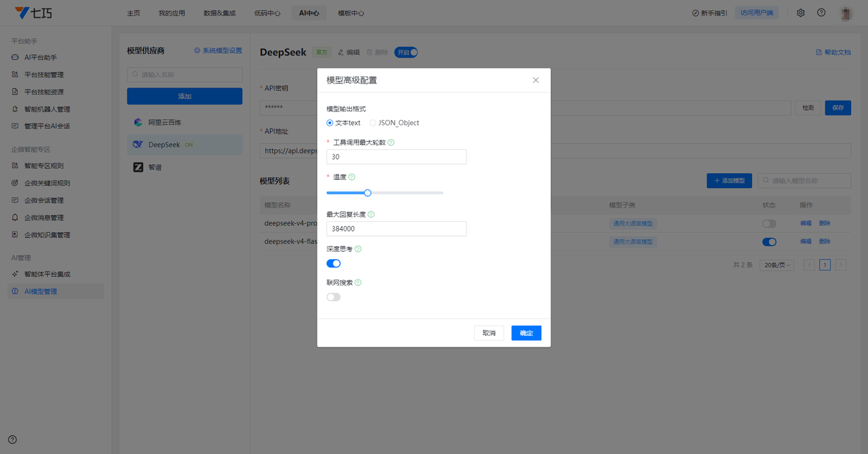Click help icon next to 联网搜索

[358, 282]
